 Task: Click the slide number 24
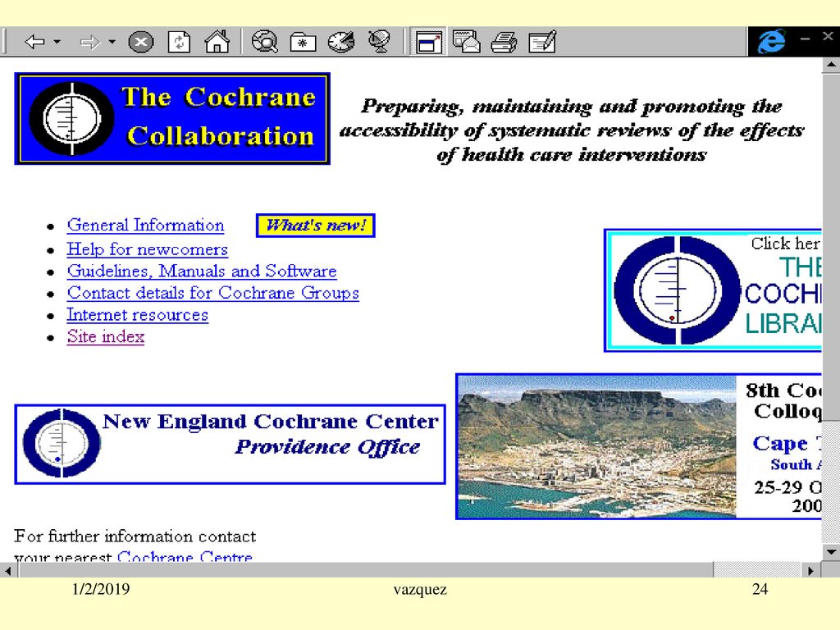click(760, 589)
